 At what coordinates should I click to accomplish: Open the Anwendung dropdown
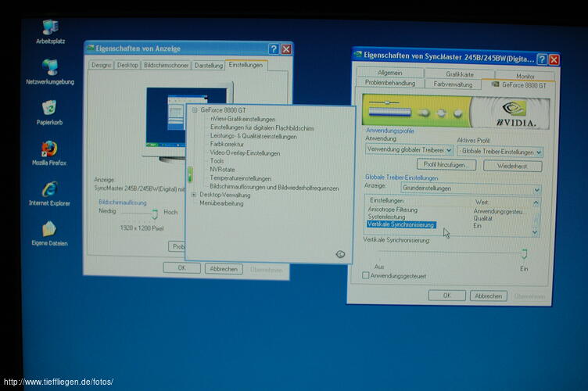pyautogui.click(x=409, y=149)
